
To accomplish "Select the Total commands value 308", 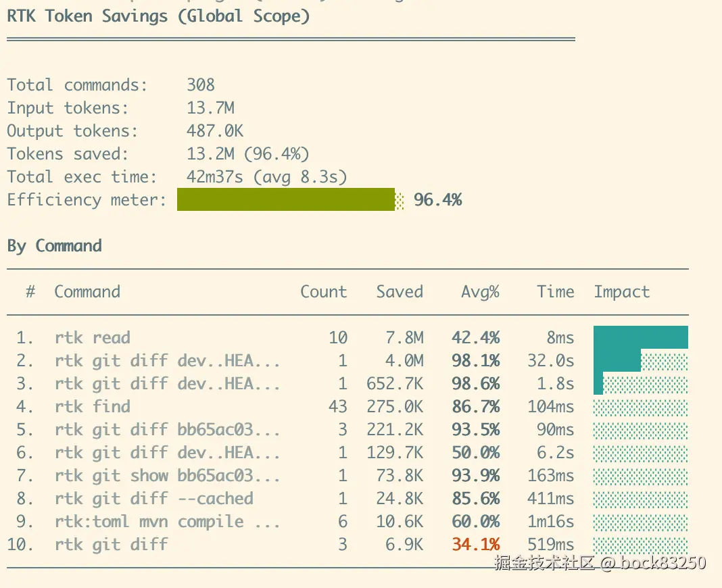I will tap(201, 84).
